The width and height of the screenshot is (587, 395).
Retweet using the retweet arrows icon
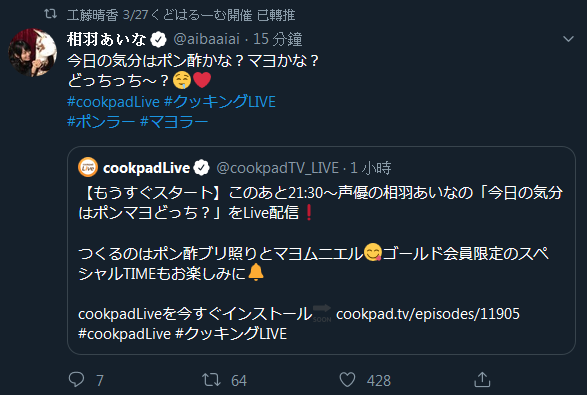point(212,380)
